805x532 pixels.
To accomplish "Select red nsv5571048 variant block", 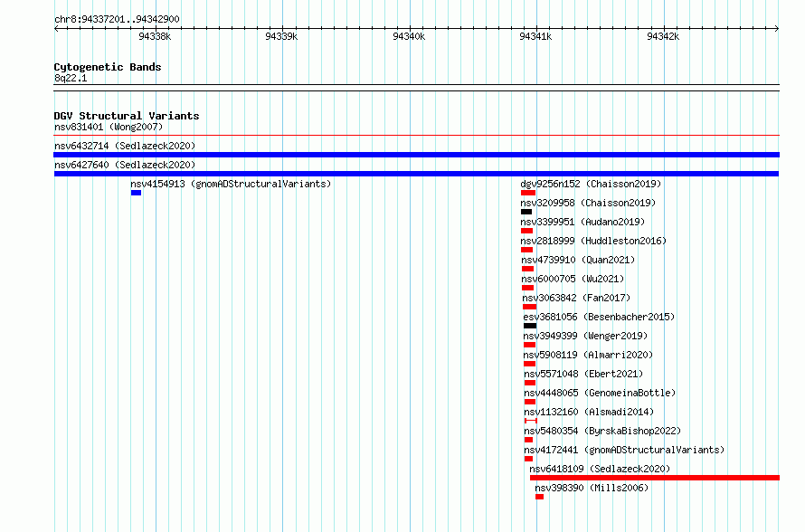I will (x=530, y=383).
